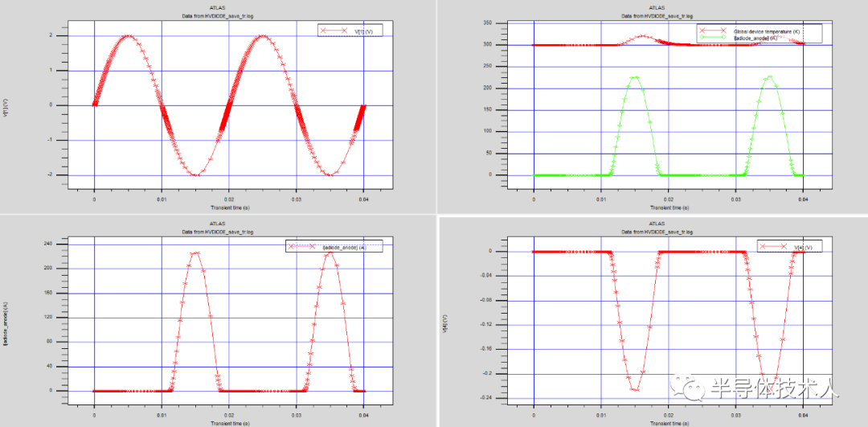Click the I(adiode_anode) legend in bottom-left plot
This screenshot has width=868, height=427.
point(334,247)
